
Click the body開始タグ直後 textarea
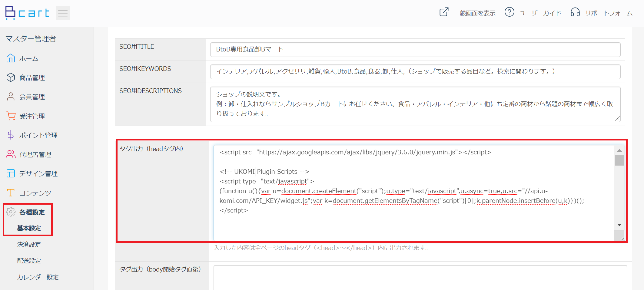[420, 278]
